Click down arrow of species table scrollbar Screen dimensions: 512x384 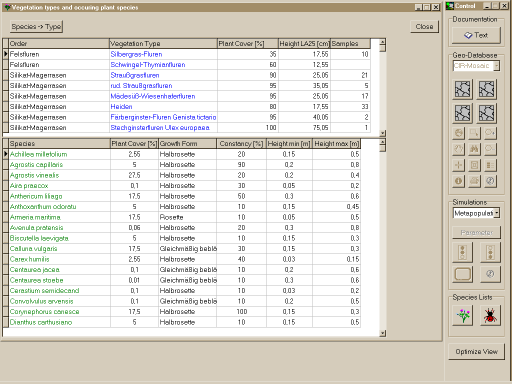click(x=383, y=333)
